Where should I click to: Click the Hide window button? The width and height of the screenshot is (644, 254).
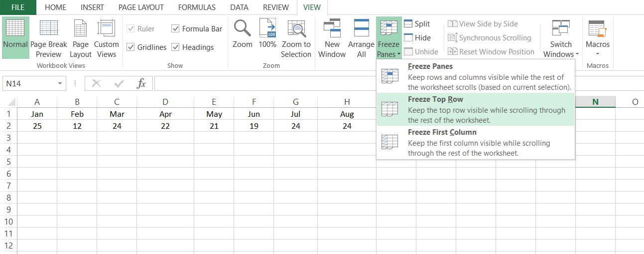[x=417, y=38]
